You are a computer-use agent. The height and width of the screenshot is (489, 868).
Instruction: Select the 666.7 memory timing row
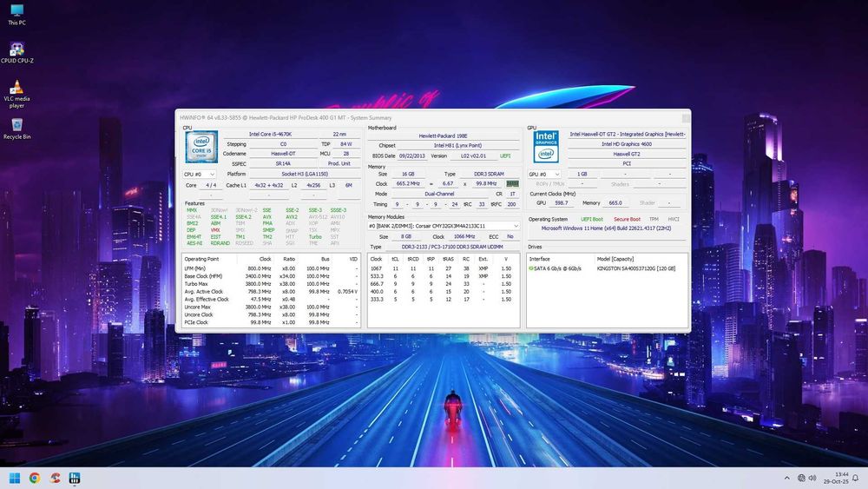click(443, 284)
